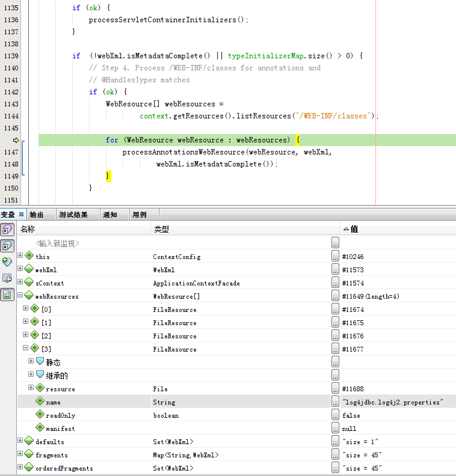Click typeInitializerMap identifier on line 1139
Viewport: 456px width, 476px height.
tap(266, 56)
